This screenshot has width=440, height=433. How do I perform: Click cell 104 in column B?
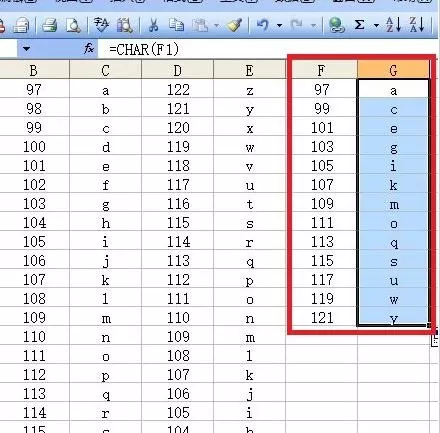point(34,222)
